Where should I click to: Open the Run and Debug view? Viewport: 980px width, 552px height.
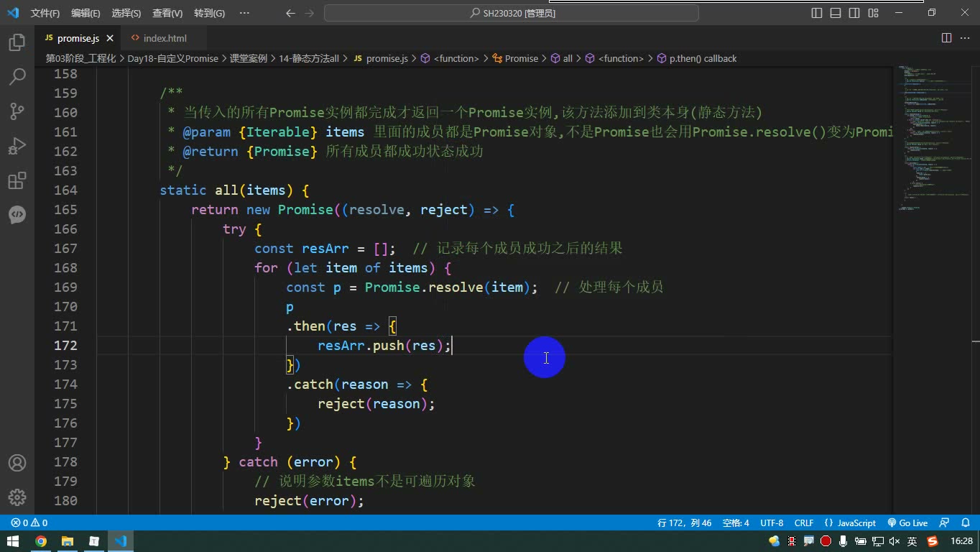tap(17, 146)
